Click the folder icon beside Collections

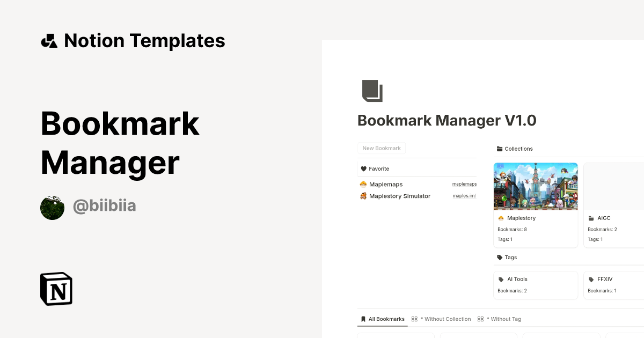pyautogui.click(x=500, y=149)
